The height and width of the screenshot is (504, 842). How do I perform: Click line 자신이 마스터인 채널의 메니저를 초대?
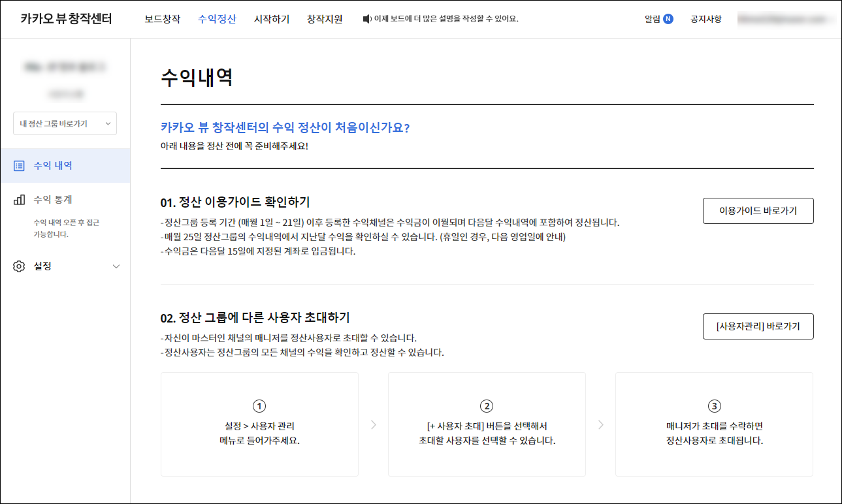point(289,338)
